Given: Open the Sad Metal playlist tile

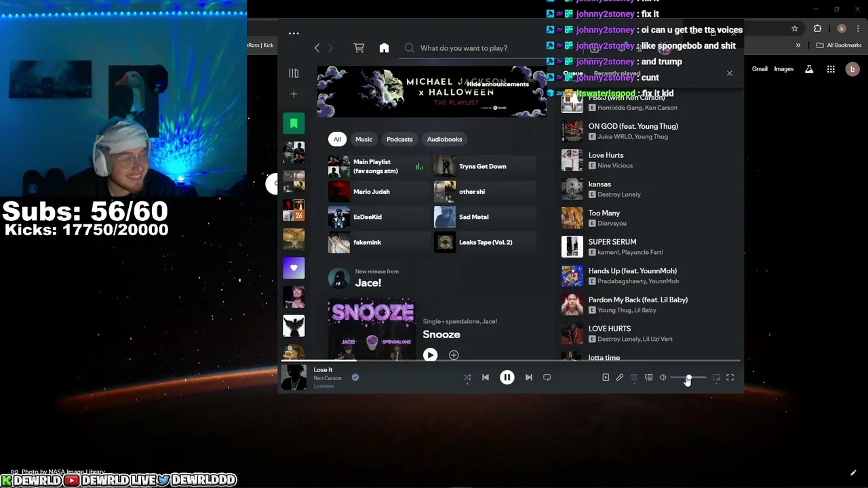Looking at the screenshot, I should (x=485, y=217).
